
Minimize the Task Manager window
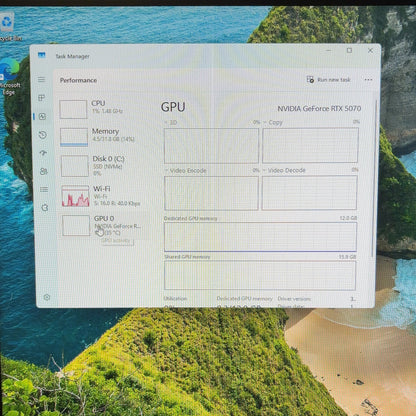(329, 50)
